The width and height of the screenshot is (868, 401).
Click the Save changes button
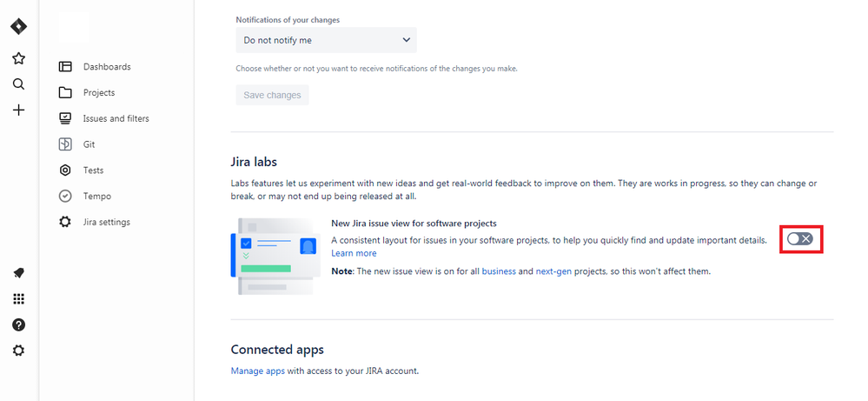tap(272, 95)
